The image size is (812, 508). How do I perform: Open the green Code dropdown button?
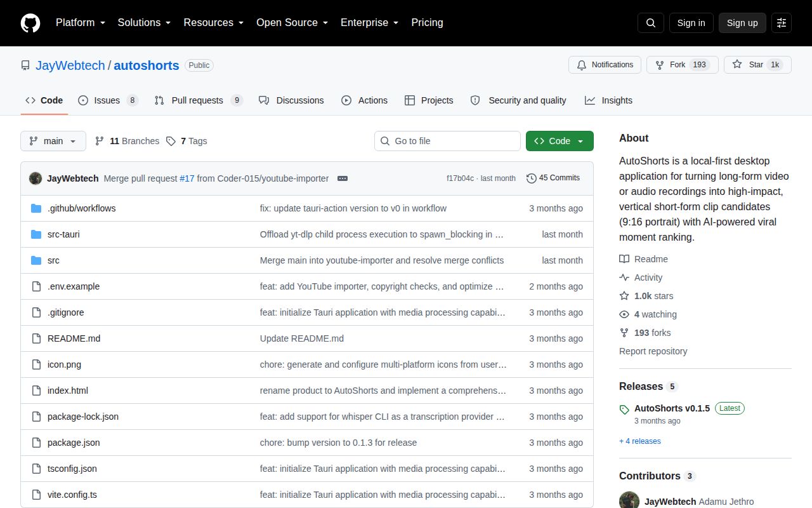(560, 141)
